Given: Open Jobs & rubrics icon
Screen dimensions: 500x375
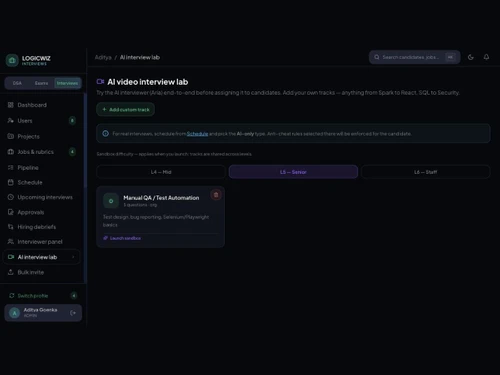Looking at the screenshot, I should coord(11,152).
